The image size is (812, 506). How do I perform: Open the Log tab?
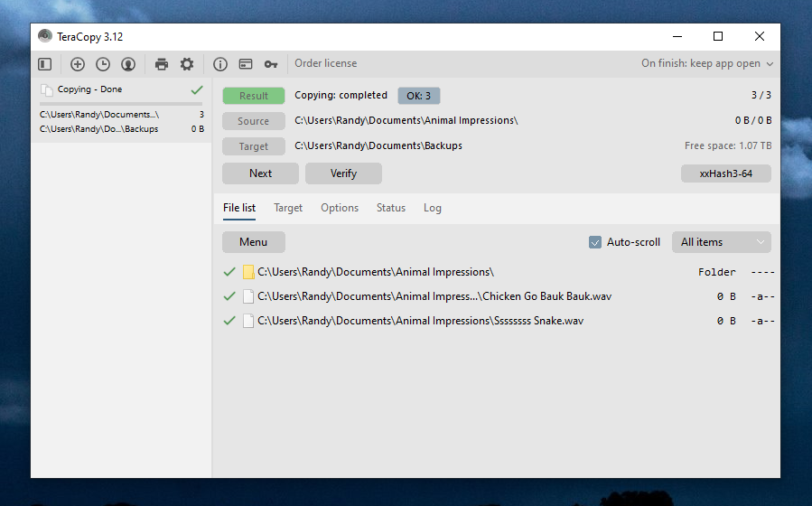(x=433, y=208)
